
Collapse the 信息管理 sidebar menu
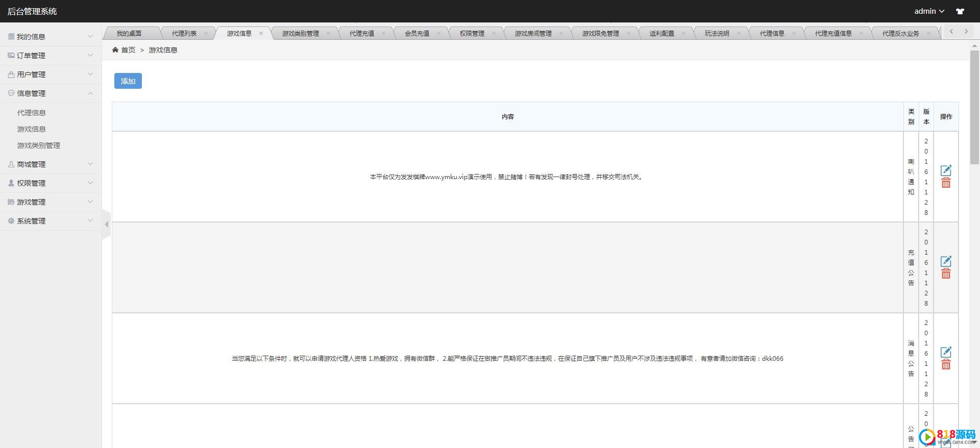[51, 93]
